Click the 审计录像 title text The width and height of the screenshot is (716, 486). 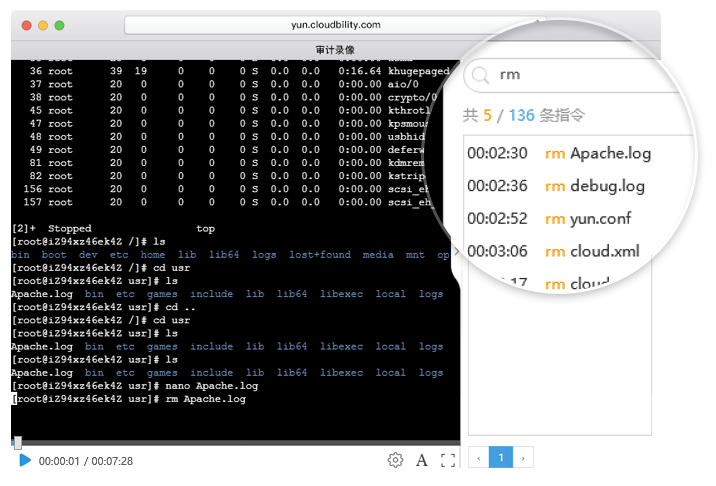pyautogui.click(x=335, y=49)
